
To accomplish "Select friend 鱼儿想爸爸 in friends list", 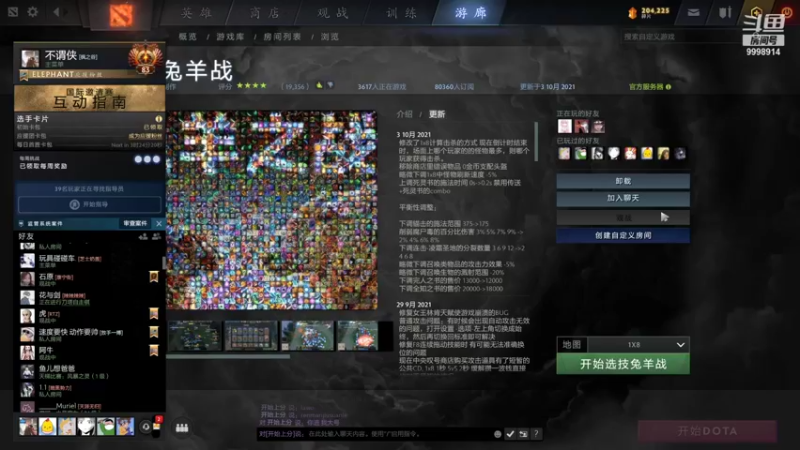I will coord(88,371).
